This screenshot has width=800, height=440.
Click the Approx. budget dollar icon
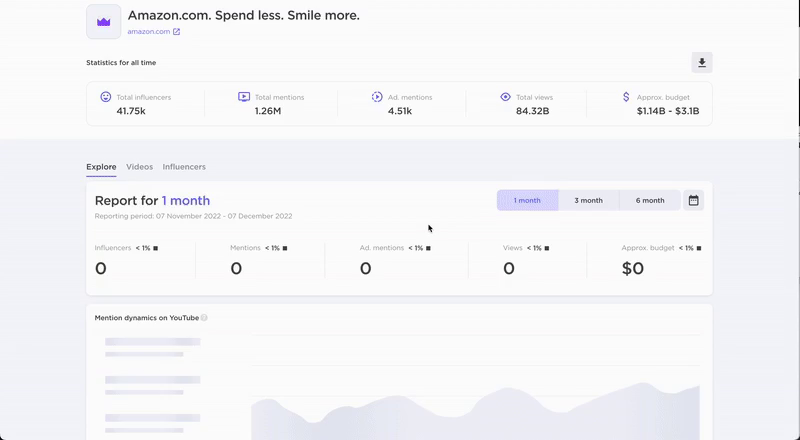click(x=626, y=97)
